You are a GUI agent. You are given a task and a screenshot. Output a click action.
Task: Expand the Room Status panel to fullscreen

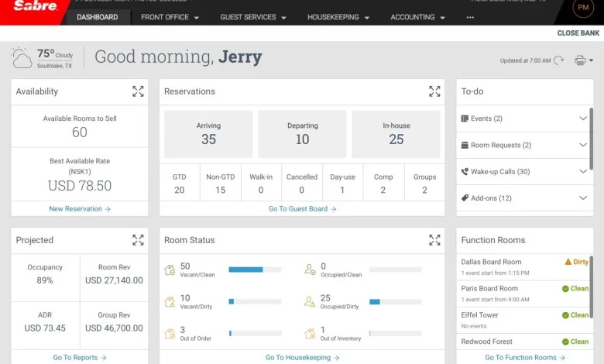point(434,240)
